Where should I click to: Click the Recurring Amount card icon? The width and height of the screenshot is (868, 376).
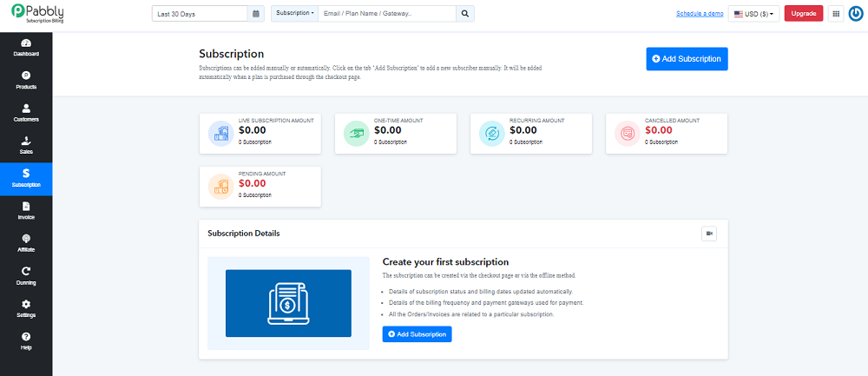click(x=491, y=134)
